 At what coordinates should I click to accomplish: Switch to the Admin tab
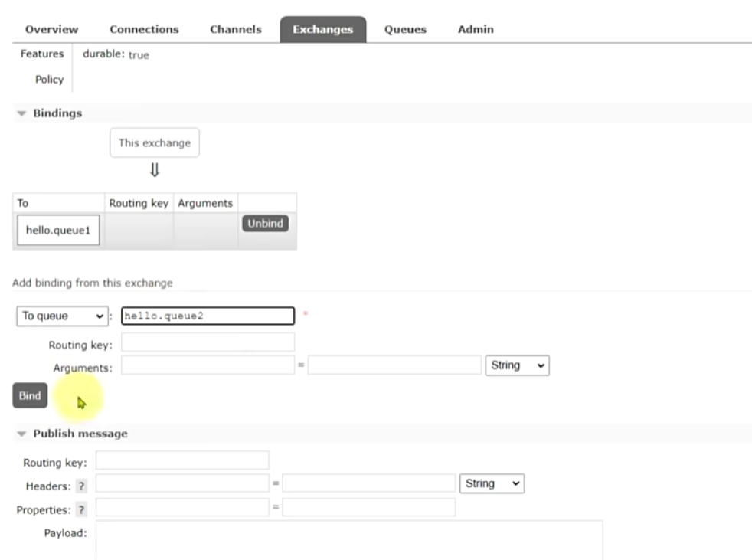pos(476,29)
